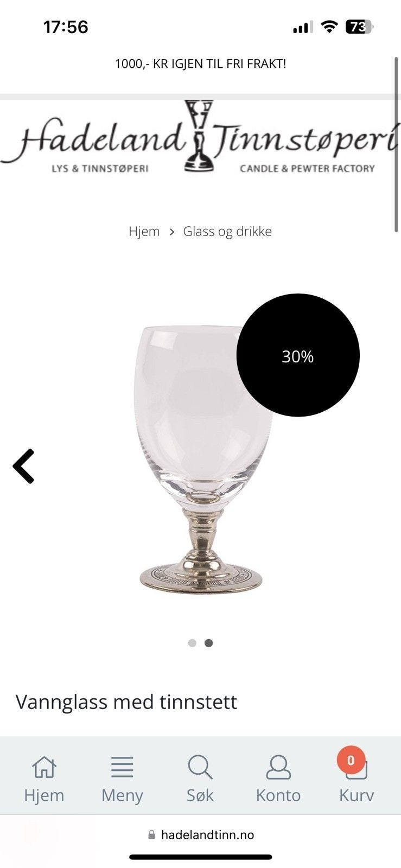
Task: Click the page scrollbar on the right
Action: [396, 144]
